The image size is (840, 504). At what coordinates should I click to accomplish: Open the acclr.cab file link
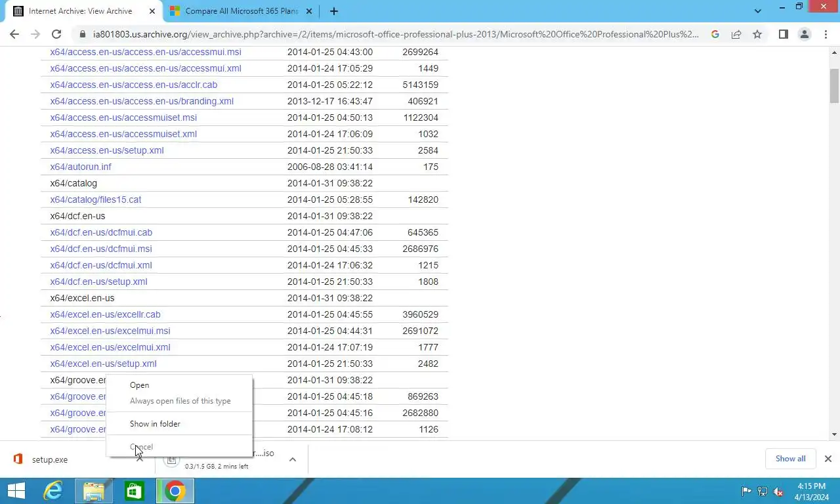[x=134, y=85]
